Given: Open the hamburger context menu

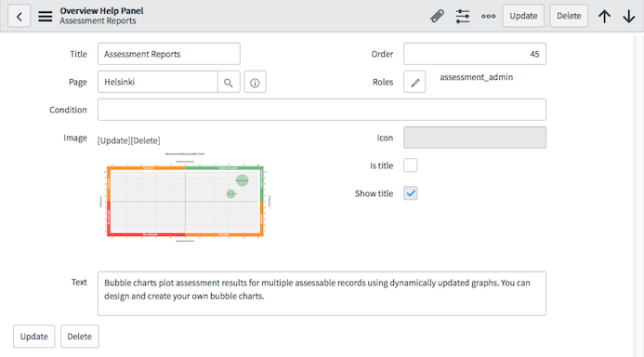Looking at the screenshot, I should [x=46, y=17].
